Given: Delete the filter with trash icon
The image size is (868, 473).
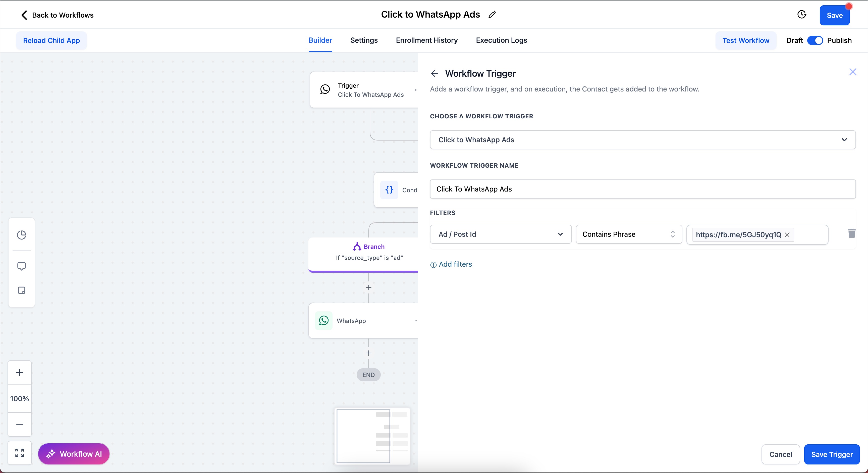Looking at the screenshot, I should tap(851, 233).
